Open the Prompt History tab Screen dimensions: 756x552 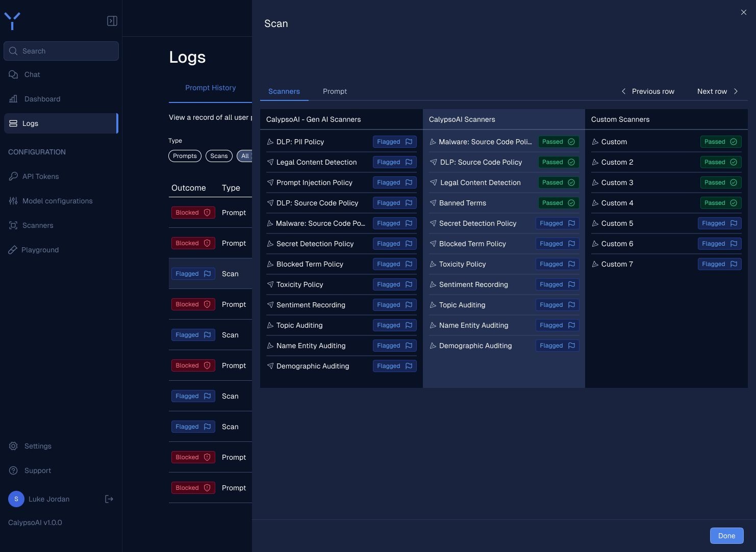210,88
